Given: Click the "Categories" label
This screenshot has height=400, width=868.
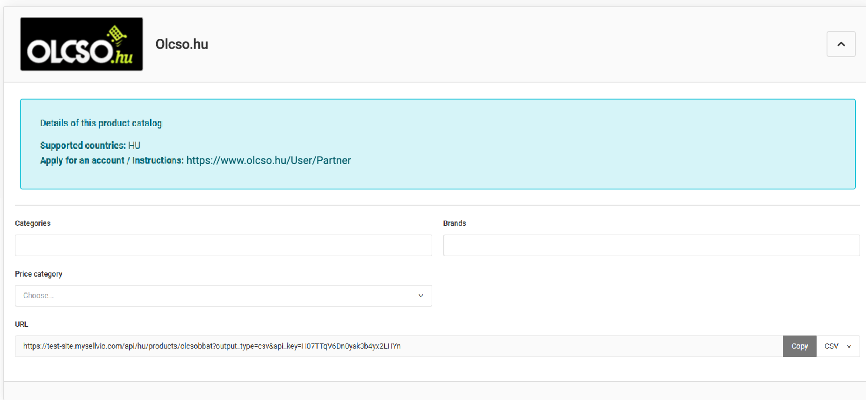Looking at the screenshot, I should pyautogui.click(x=32, y=223).
